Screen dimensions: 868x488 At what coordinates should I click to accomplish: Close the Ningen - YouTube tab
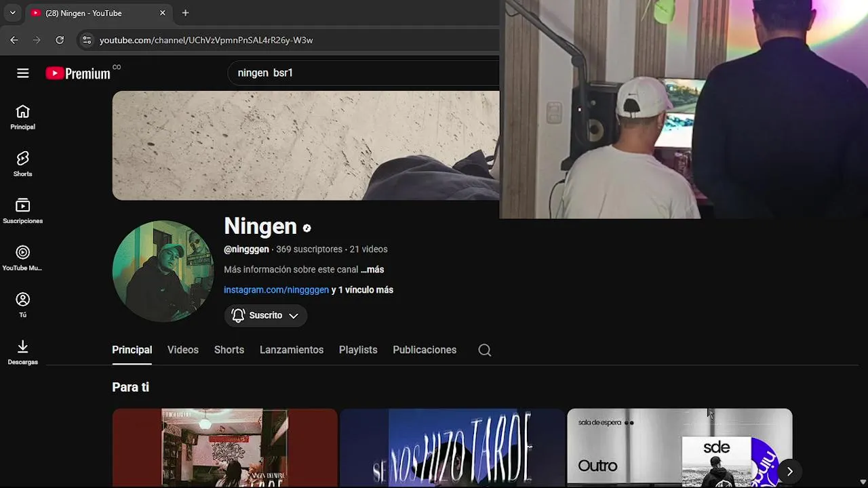click(163, 13)
